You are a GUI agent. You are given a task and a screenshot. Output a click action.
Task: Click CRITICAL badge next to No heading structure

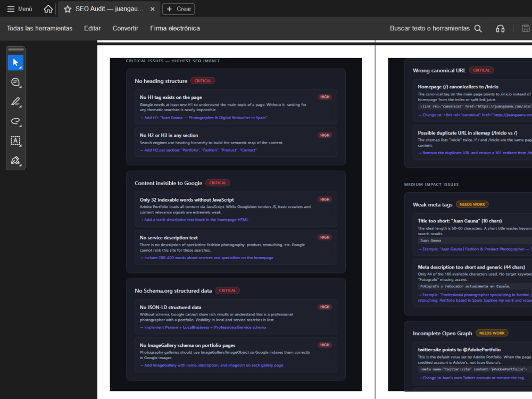pos(203,81)
